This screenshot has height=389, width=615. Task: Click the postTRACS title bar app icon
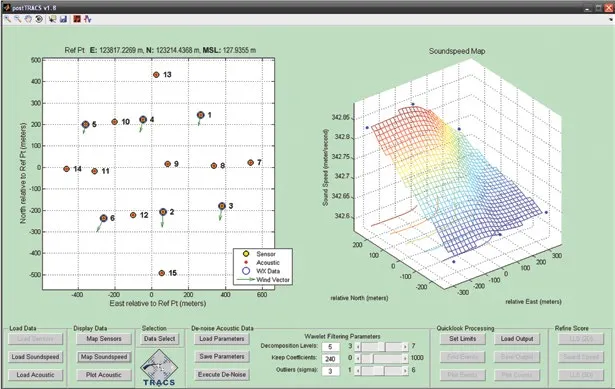(x=6, y=7)
